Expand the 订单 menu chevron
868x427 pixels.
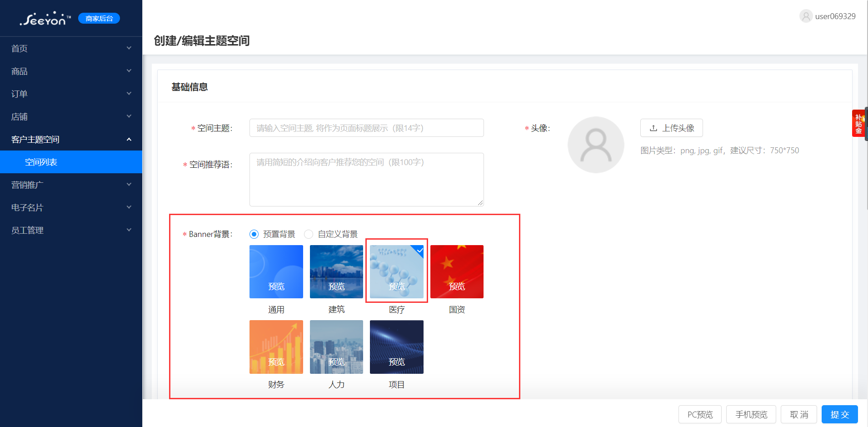point(129,94)
